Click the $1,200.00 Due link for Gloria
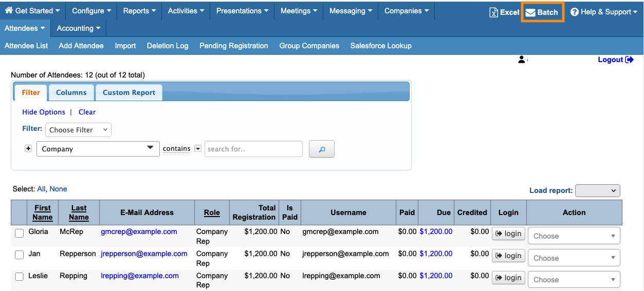 click(436, 231)
